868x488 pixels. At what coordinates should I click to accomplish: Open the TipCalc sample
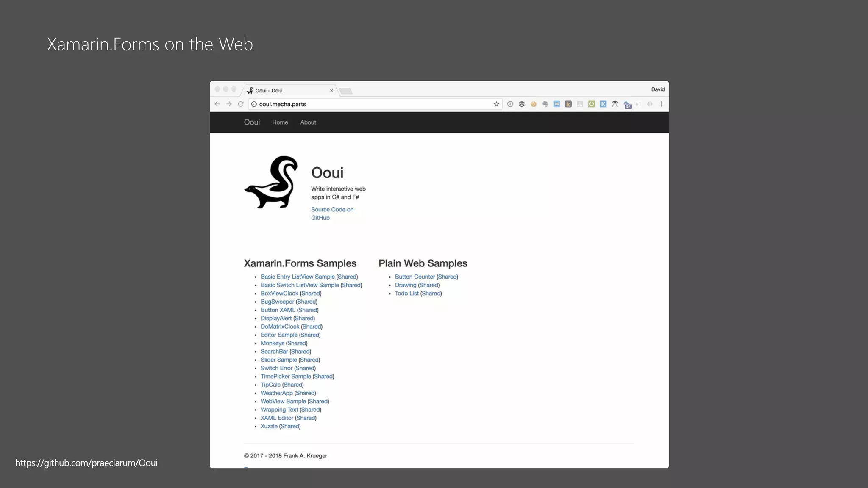click(x=270, y=385)
